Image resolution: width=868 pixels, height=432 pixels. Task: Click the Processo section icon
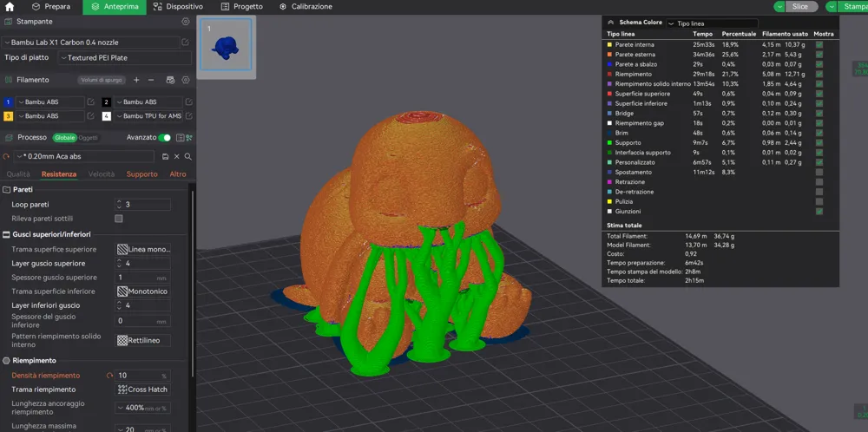[8, 138]
